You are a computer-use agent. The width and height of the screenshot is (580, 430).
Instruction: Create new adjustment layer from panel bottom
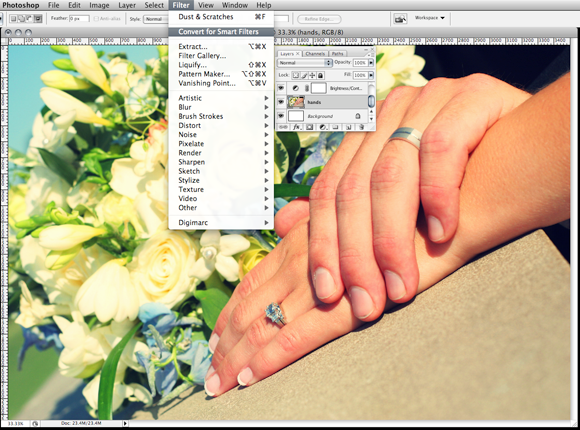(322, 127)
